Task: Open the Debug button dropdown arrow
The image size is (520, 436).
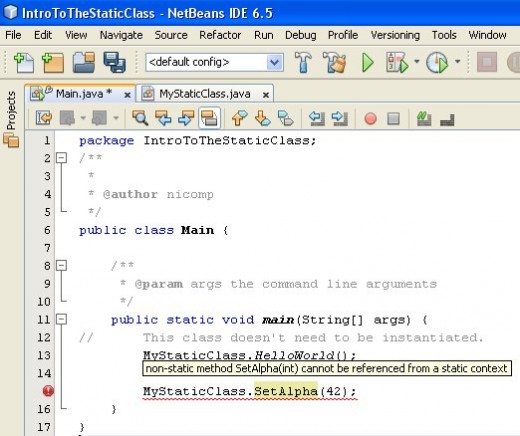Action: click(417, 62)
